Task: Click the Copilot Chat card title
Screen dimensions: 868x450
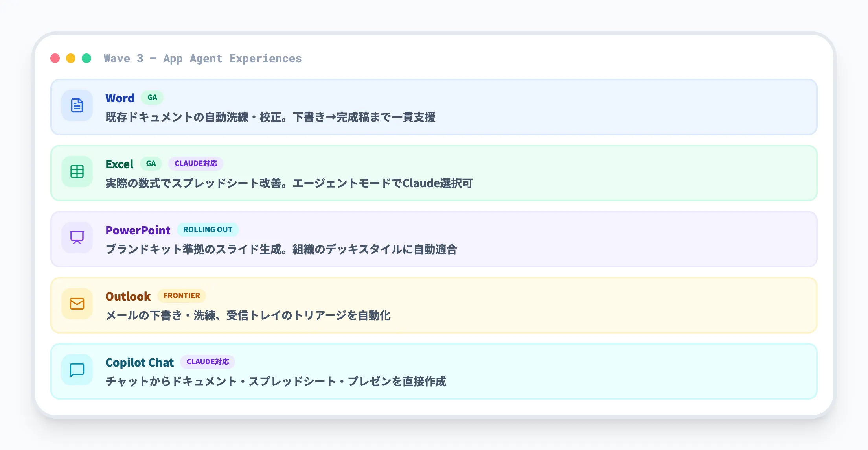Action: click(x=140, y=362)
